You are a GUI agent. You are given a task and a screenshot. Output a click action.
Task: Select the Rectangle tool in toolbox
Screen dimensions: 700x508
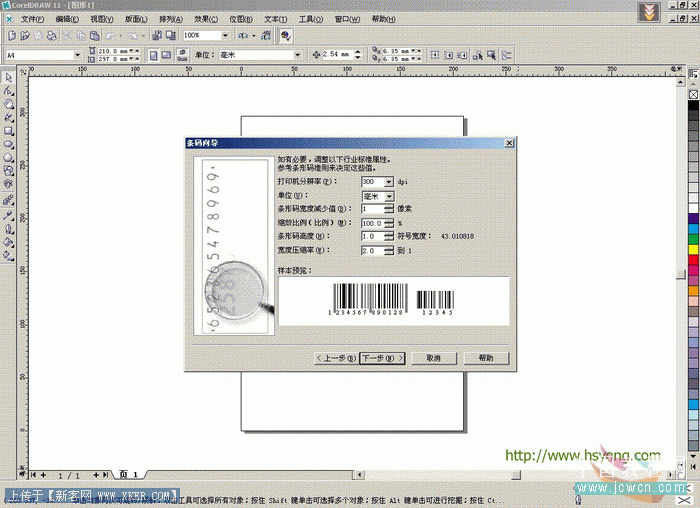pyautogui.click(x=8, y=130)
